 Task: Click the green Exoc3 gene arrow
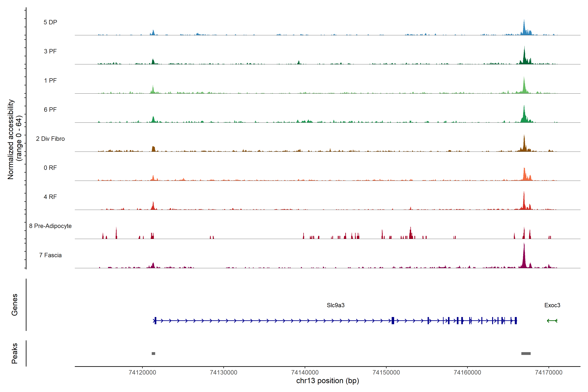click(552, 320)
